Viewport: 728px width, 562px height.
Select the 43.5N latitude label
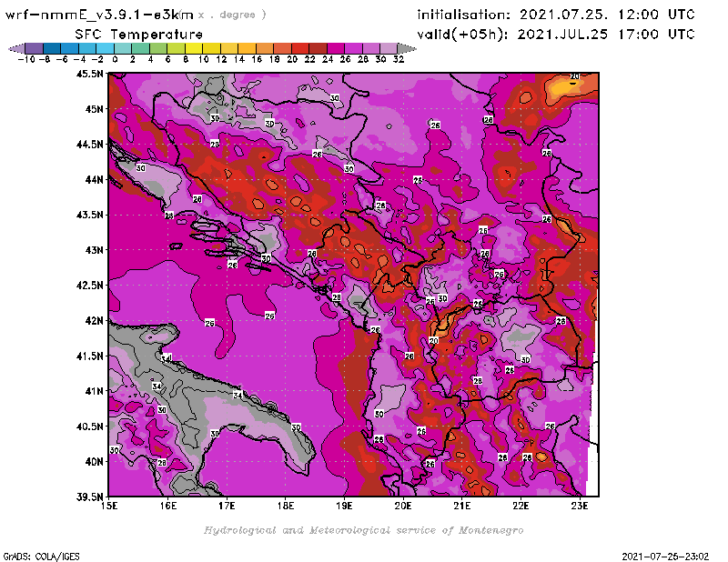tap(90, 215)
